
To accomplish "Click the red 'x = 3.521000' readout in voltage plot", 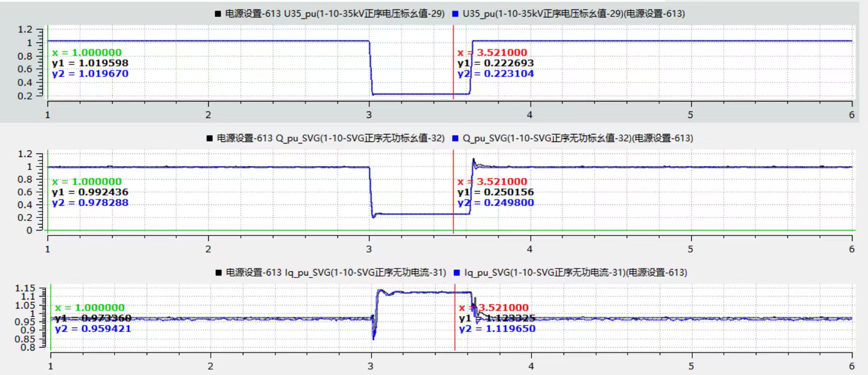I will point(492,52).
